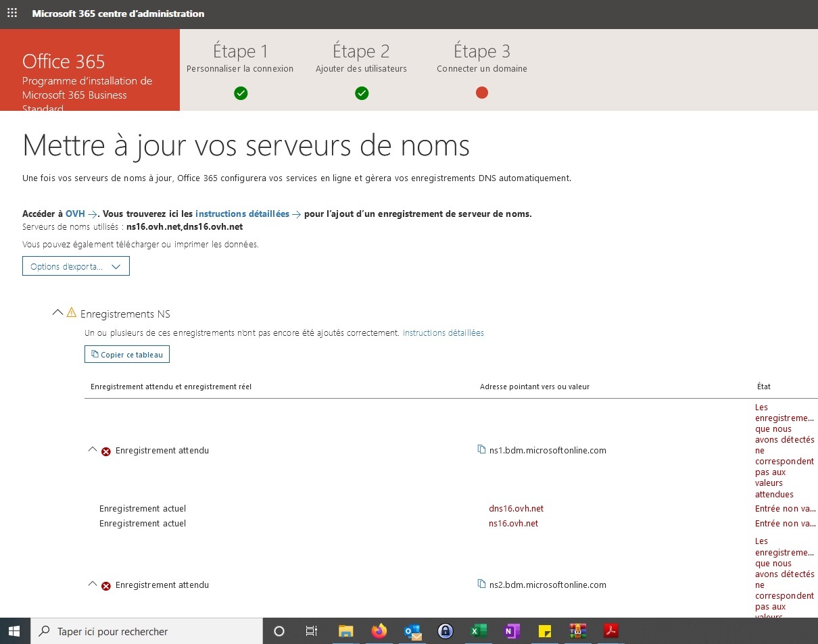Open Firefox from the taskbar

[x=379, y=631]
